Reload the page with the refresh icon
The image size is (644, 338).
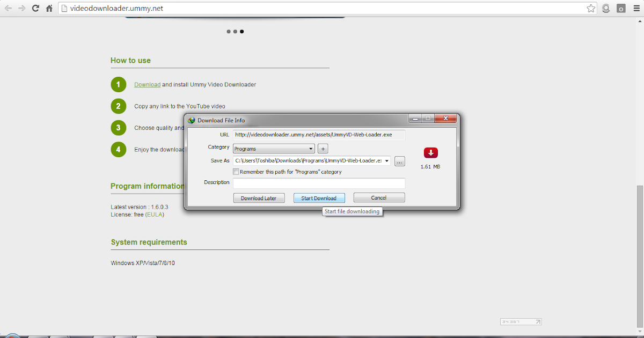point(35,9)
